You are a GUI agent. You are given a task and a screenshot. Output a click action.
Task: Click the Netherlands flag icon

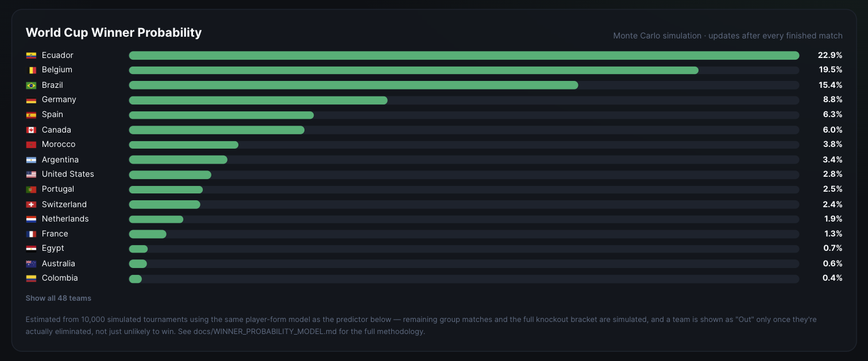coord(31,219)
